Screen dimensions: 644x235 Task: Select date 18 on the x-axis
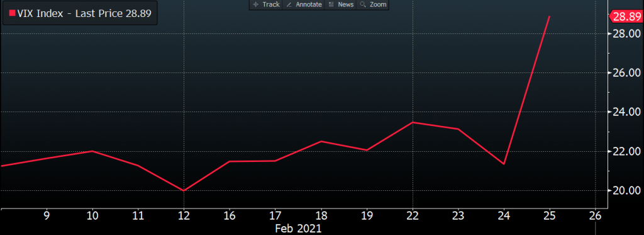coord(321,215)
